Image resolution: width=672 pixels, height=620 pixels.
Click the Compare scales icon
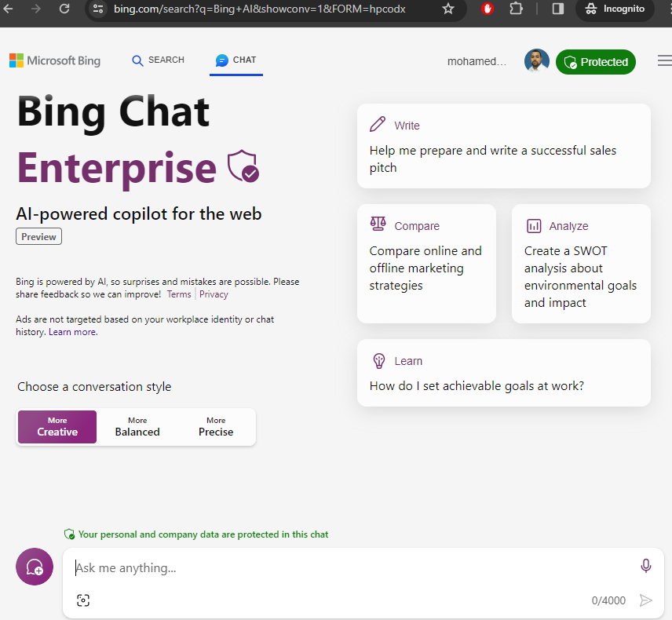click(378, 224)
